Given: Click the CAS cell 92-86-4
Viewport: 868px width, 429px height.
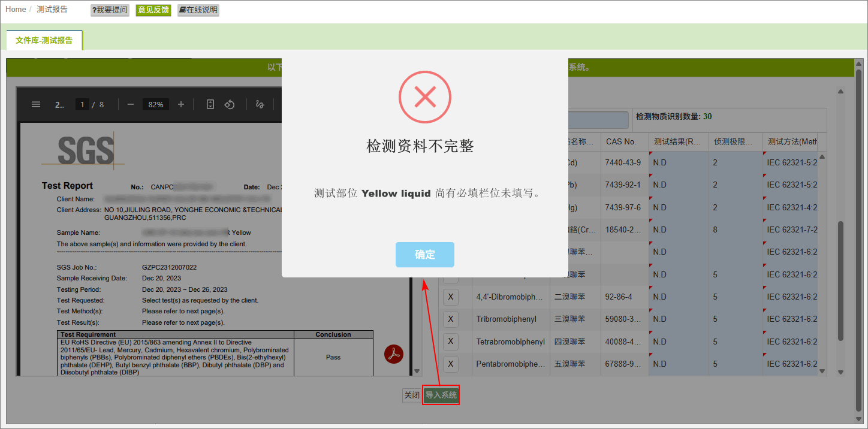Looking at the screenshot, I should pos(625,297).
